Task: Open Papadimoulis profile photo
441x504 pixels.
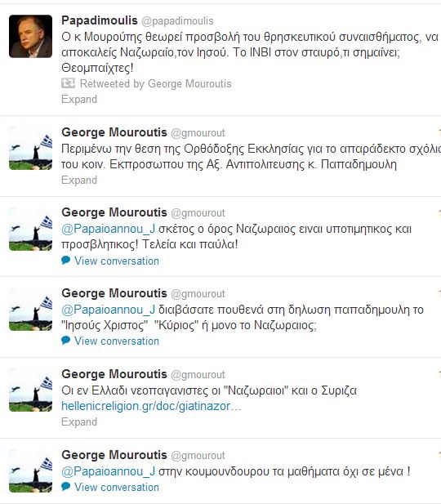Action: (x=30, y=36)
